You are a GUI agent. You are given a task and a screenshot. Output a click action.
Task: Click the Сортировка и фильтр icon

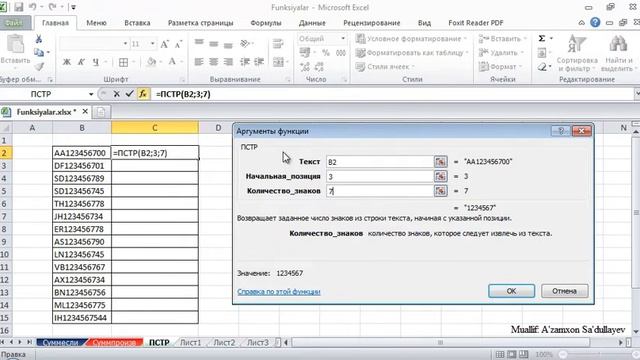(x=577, y=44)
